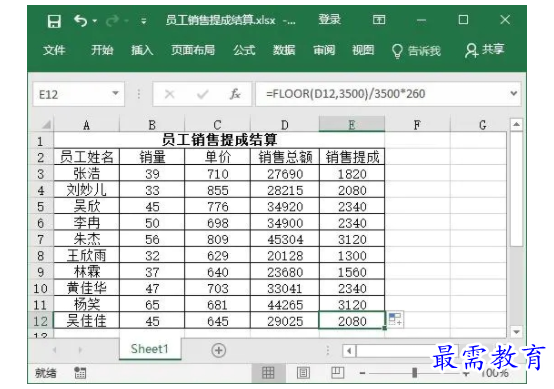554x389 pixels.
Task: Select column C header
Action: coord(217,125)
